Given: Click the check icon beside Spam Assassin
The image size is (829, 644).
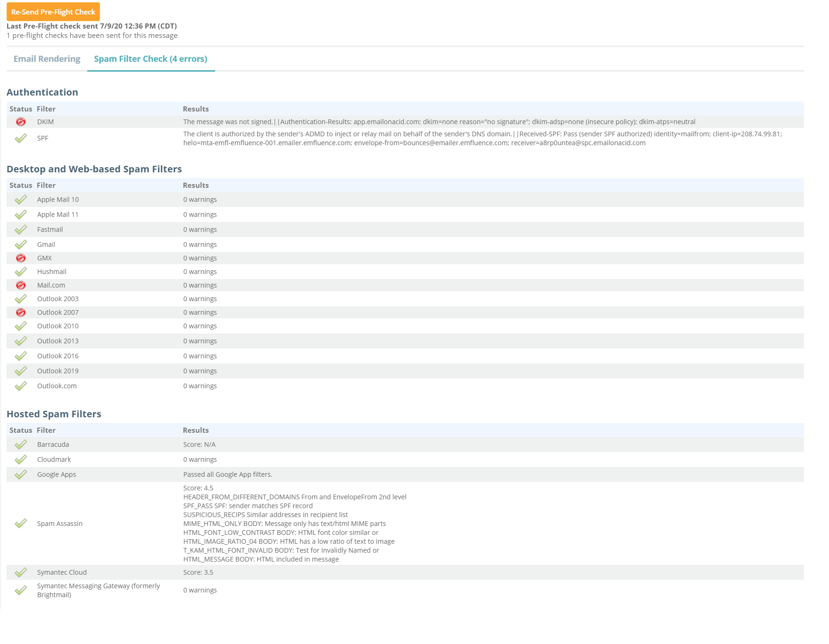Looking at the screenshot, I should tap(21, 524).
